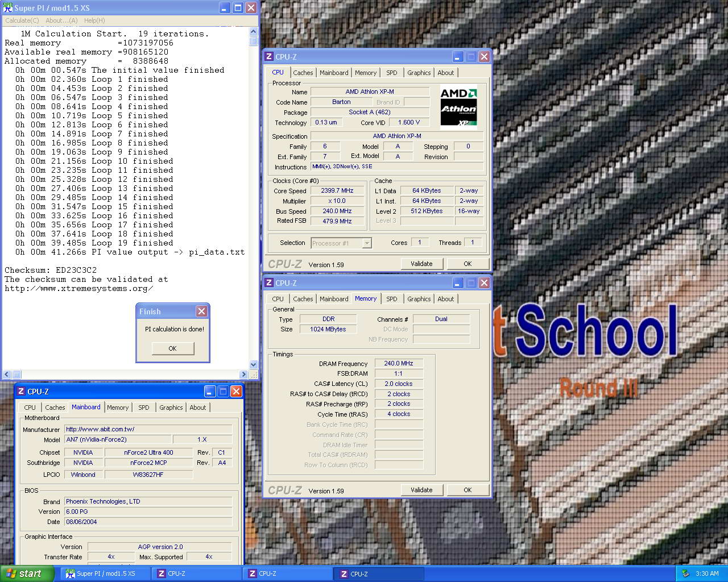Click OK in the Finish dialog
Screen dimensions: 728x582
(x=172, y=348)
